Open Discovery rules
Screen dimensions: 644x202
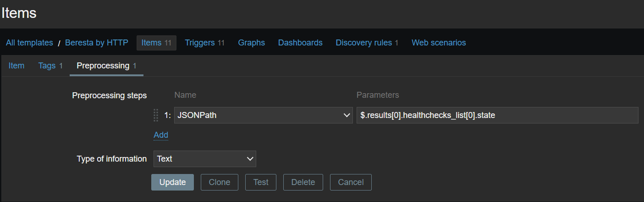tap(367, 43)
